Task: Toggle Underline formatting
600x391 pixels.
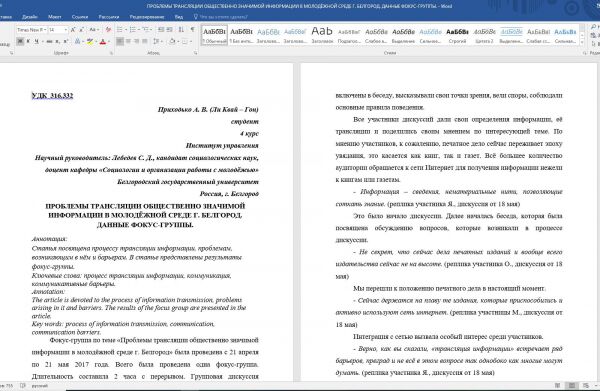Action: [x=36, y=41]
